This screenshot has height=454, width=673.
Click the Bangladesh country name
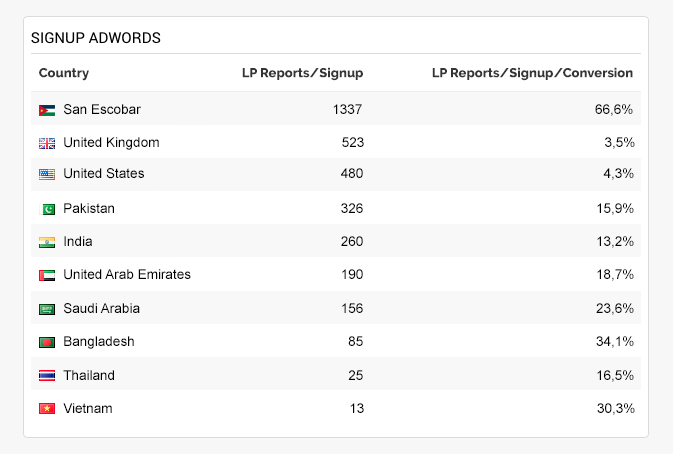[x=98, y=341]
